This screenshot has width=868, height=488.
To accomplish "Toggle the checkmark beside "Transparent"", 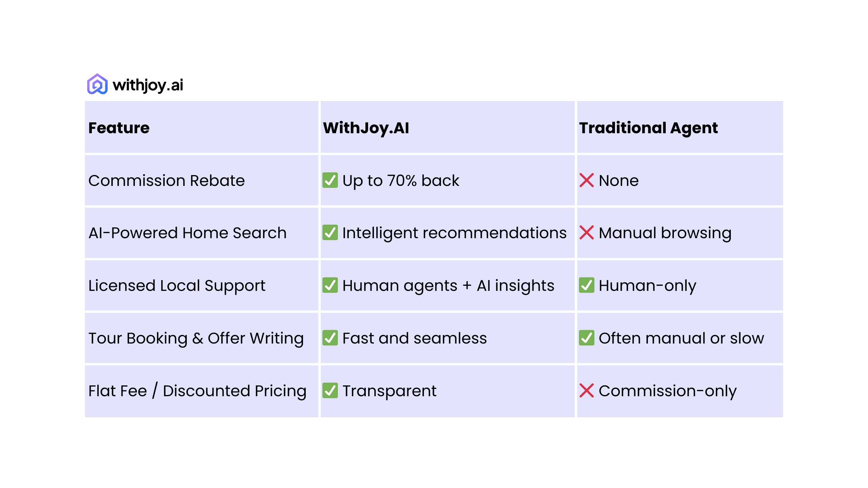I will click(x=330, y=390).
